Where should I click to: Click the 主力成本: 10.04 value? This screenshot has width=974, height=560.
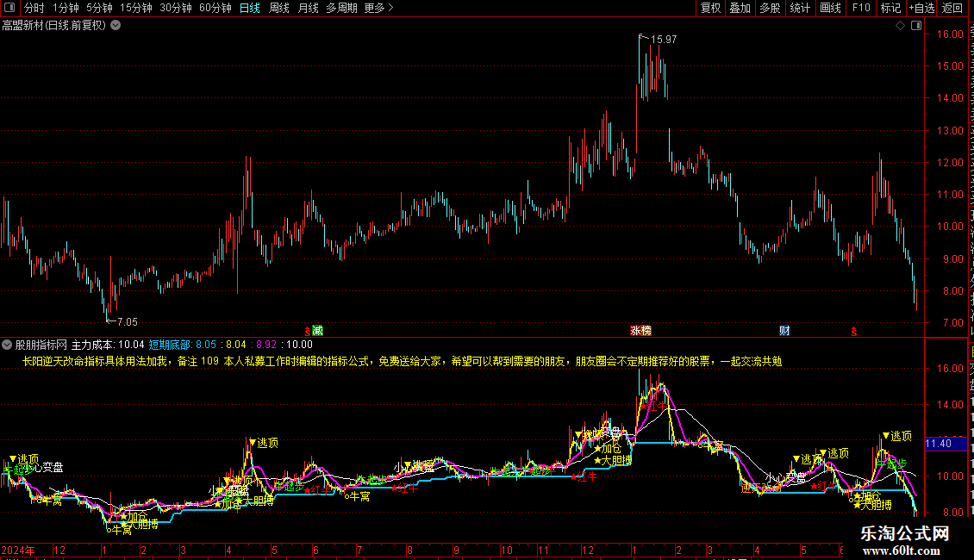(x=108, y=345)
